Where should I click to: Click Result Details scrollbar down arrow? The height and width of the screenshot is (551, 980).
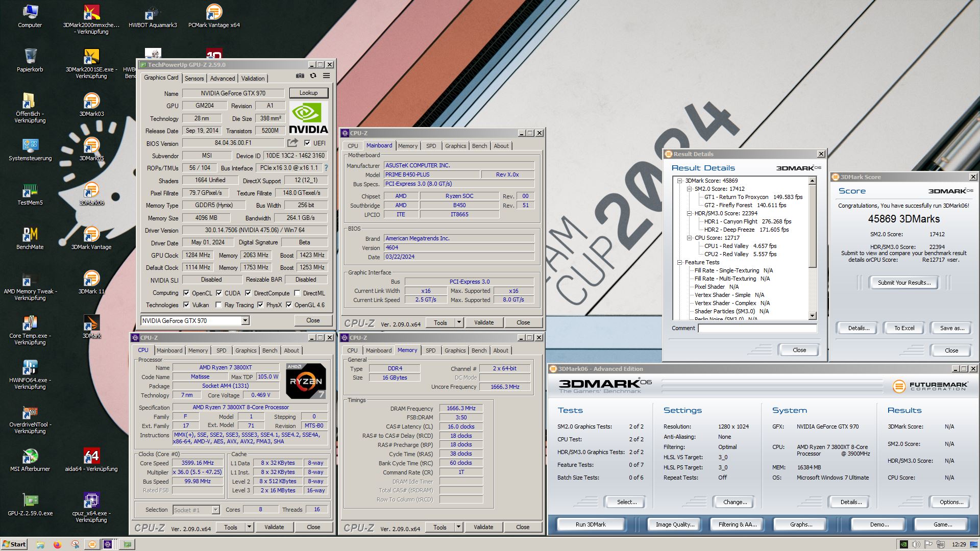[813, 316]
